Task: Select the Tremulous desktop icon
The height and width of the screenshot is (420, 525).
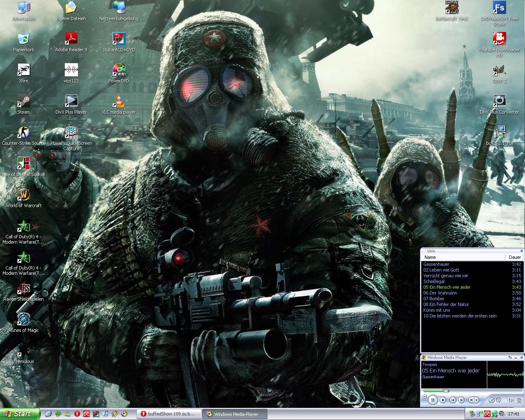Action: pos(23,354)
